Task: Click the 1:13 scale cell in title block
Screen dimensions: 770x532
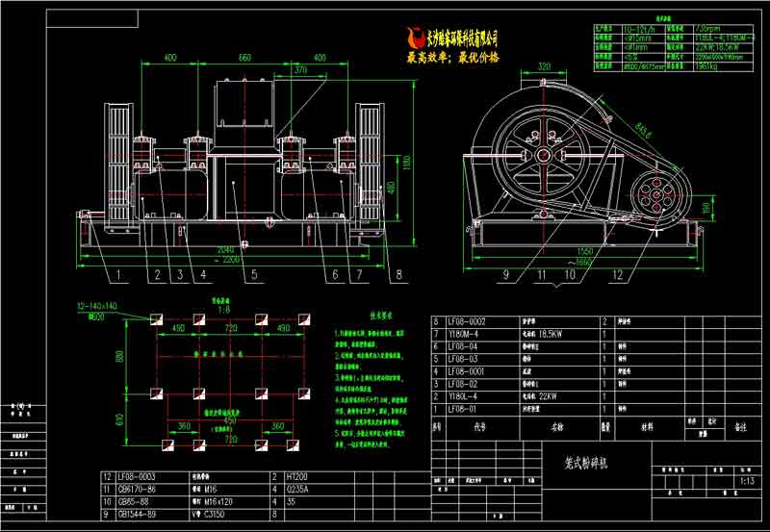Action: click(x=745, y=481)
